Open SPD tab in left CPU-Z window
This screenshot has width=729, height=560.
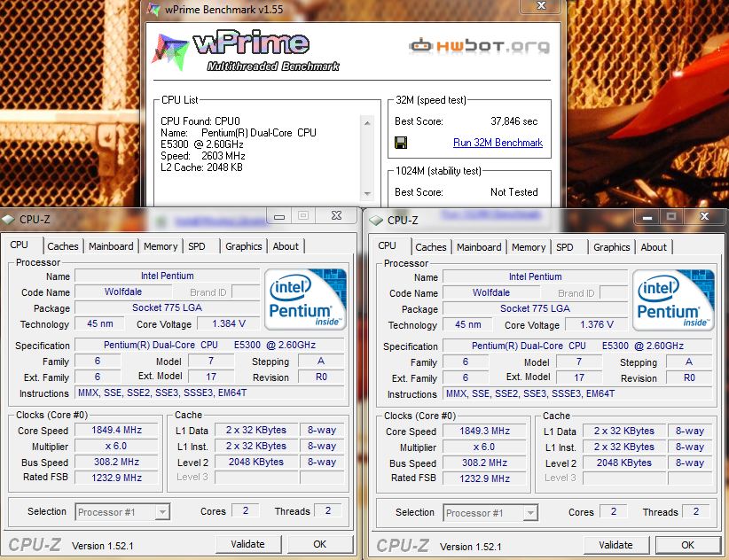pyautogui.click(x=197, y=246)
